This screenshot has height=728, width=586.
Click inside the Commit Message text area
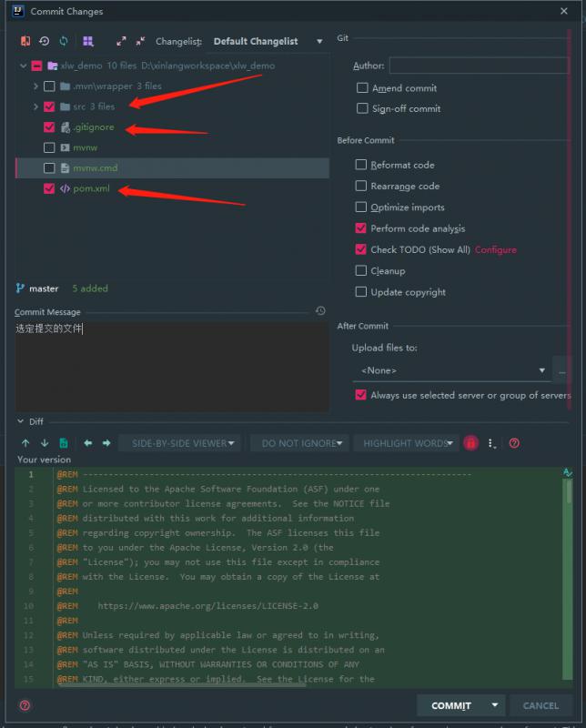click(172, 367)
